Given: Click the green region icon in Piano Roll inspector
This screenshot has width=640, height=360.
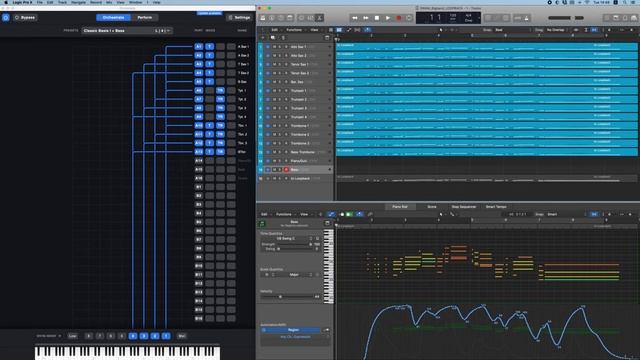Looking at the screenshot, I should (262, 224).
